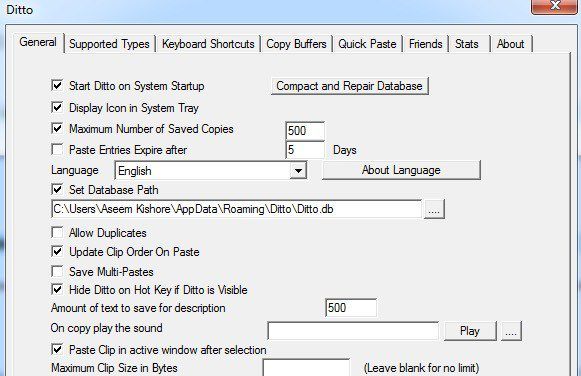Go to the Quick Paste tab
The height and width of the screenshot is (376, 581).
[367, 44]
